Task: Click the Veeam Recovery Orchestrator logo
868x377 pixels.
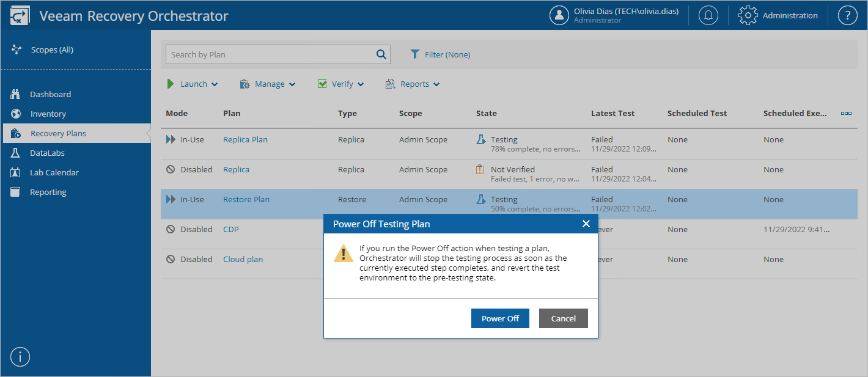Action: (20, 16)
